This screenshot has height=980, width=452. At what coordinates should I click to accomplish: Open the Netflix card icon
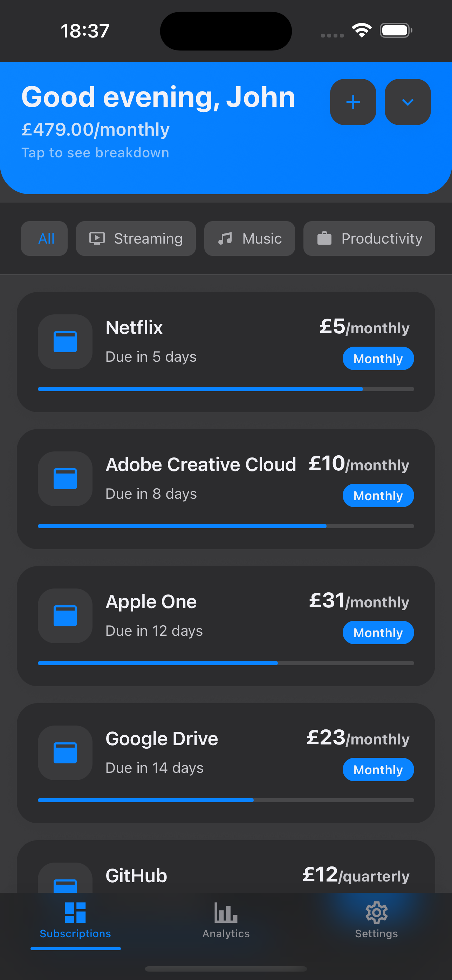(x=65, y=341)
